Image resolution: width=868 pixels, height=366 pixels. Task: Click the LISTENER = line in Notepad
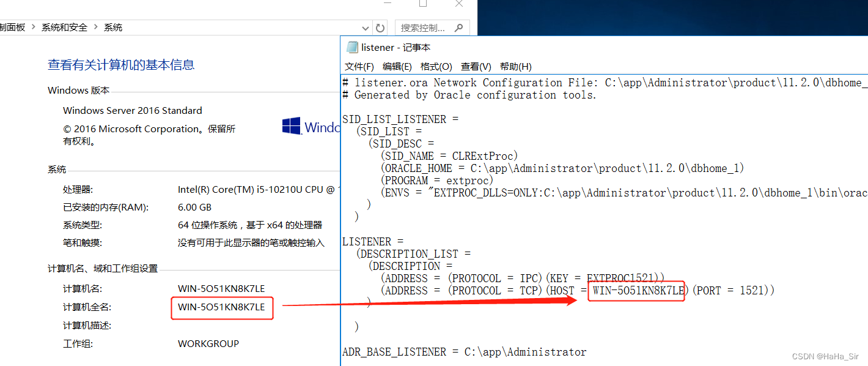pyautogui.click(x=373, y=242)
